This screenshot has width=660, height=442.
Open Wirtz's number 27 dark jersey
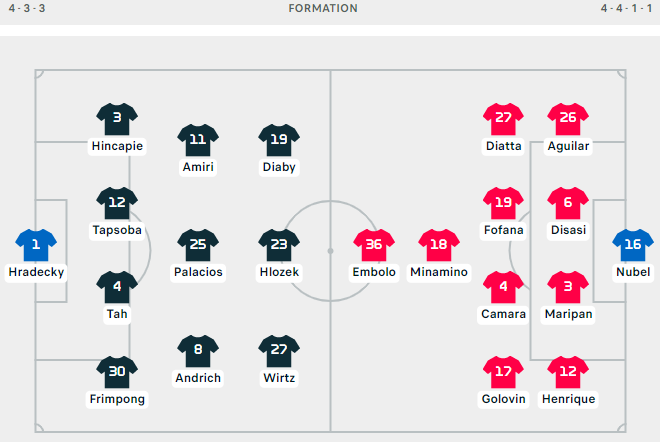point(279,351)
